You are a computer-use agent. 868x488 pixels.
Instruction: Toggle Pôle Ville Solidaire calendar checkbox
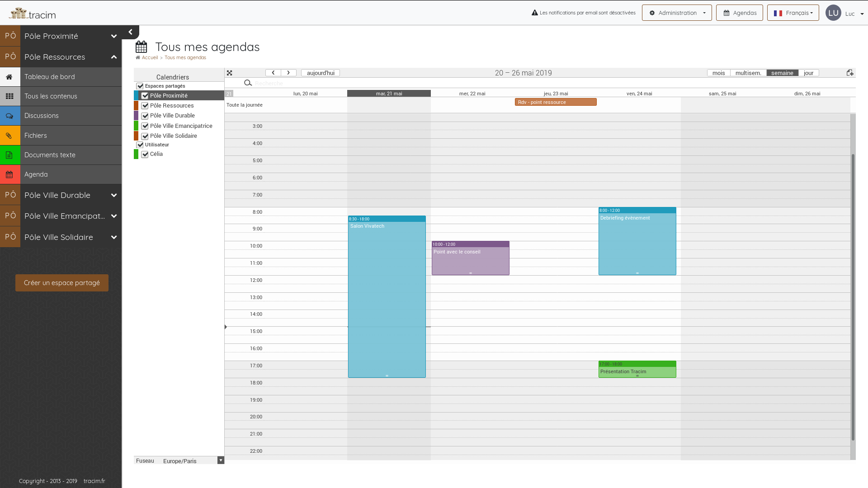145,136
